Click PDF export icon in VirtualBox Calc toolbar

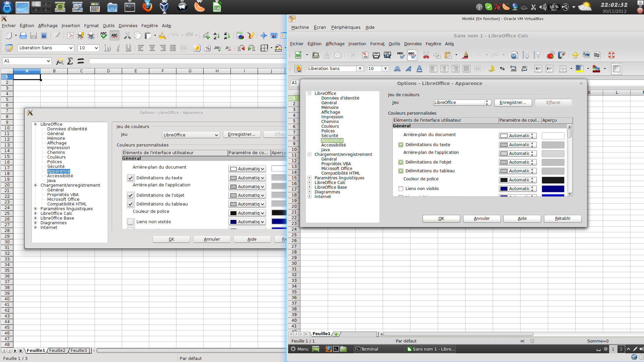coord(365,55)
